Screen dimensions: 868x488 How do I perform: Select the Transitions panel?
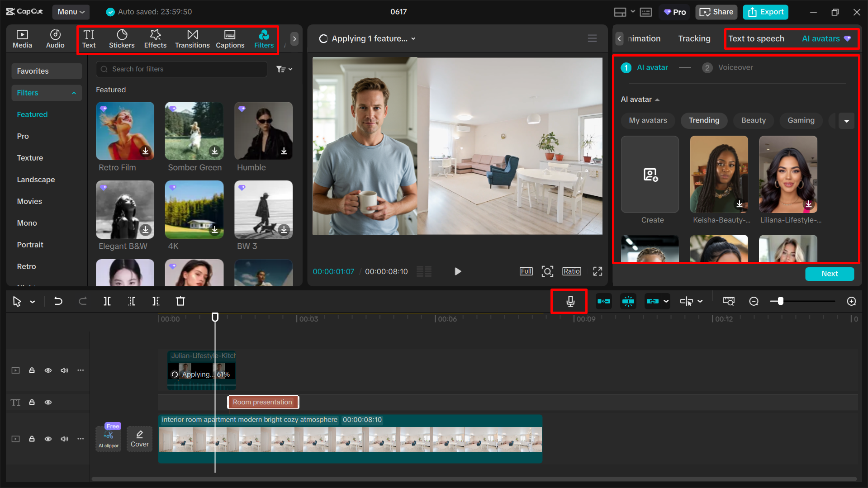coord(192,39)
